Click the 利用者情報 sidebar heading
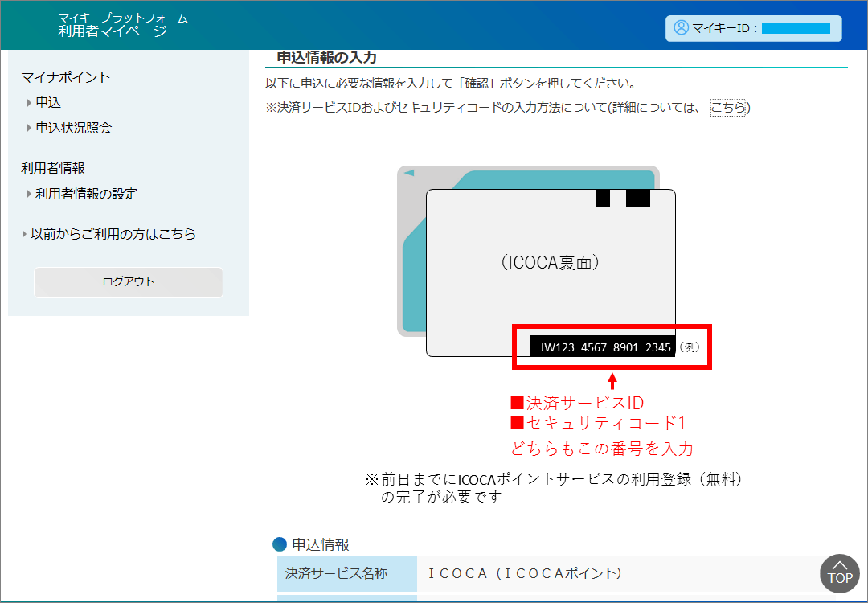The image size is (868, 603). [53, 168]
